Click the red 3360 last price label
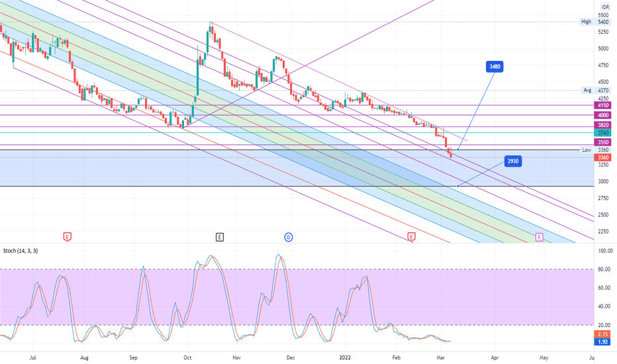Screen dimensions: 617x364 (x=603, y=158)
